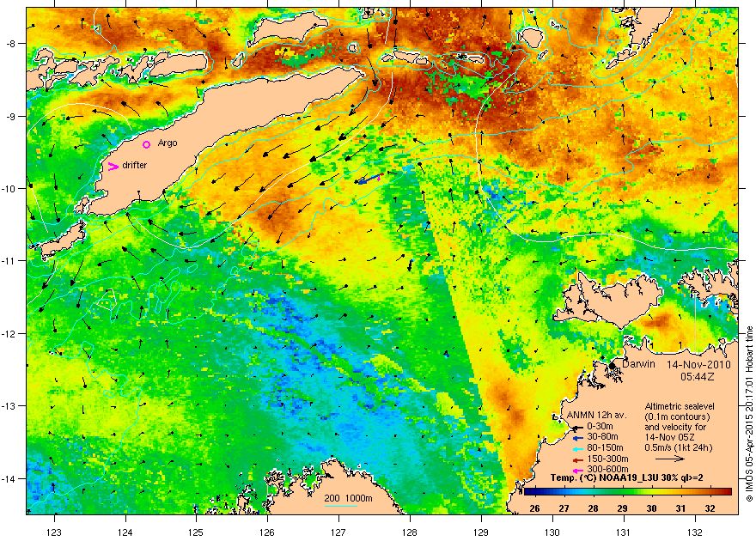756x541 pixels.
Task: Click the colorbar tick label '32'
Action: 710,508
